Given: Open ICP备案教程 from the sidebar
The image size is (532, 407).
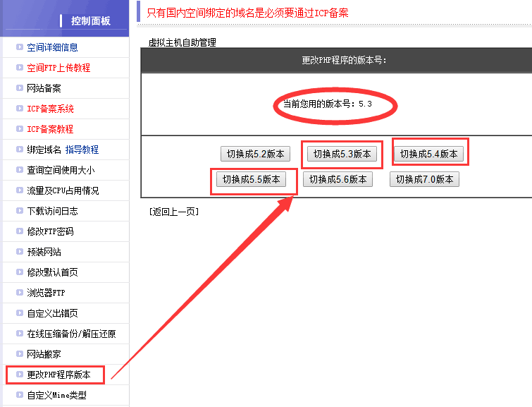Looking at the screenshot, I should 50,129.
